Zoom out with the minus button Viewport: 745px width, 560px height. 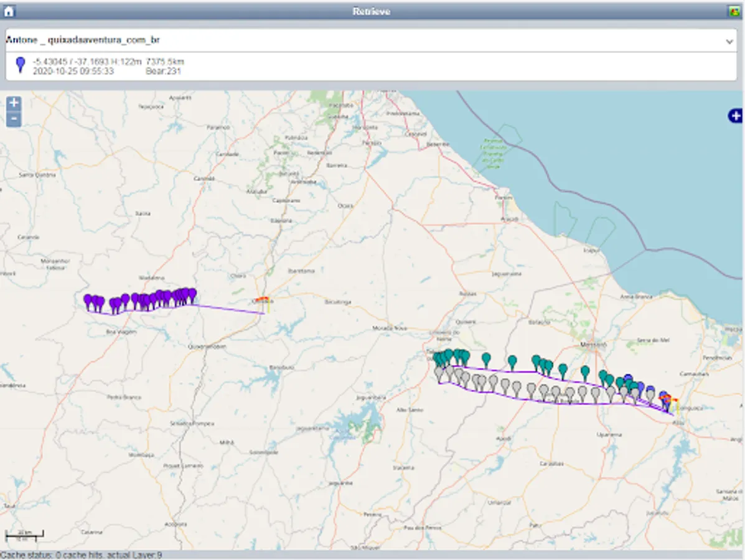[x=14, y=119]
